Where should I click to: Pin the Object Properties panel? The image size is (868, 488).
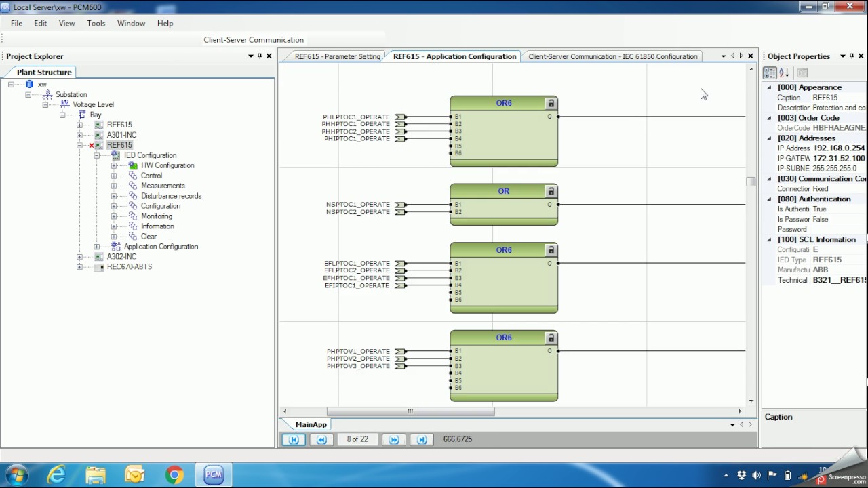click(x=852, y=56)
